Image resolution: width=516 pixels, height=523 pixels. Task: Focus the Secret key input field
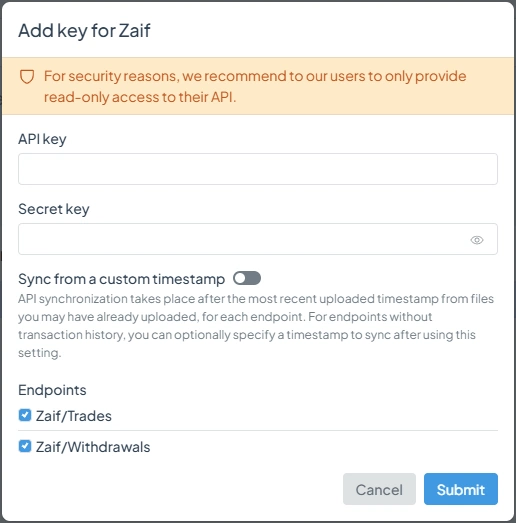click(258, 239)
